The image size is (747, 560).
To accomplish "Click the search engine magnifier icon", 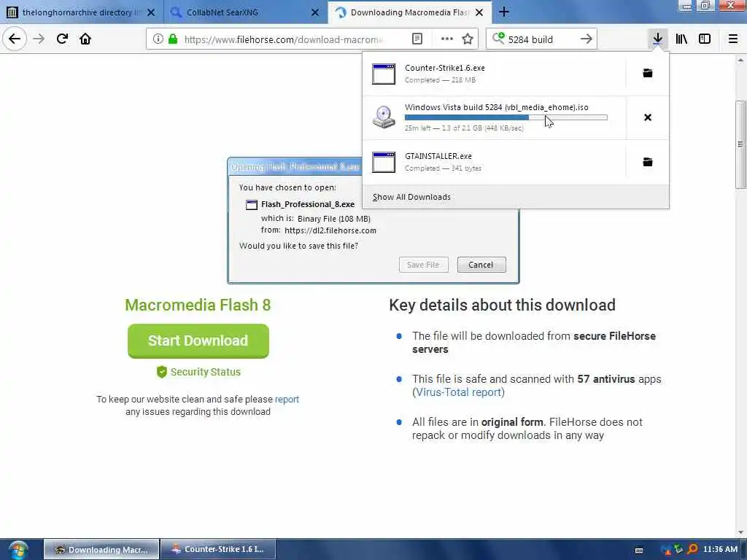I will pos(498,39).
